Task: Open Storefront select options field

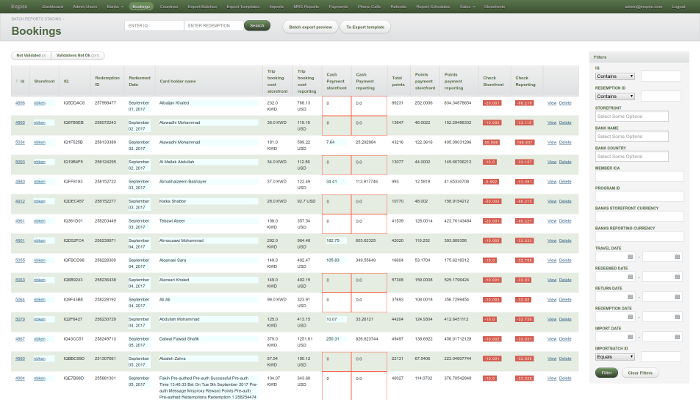Action: pyautogui.click(x=630, y=118)
